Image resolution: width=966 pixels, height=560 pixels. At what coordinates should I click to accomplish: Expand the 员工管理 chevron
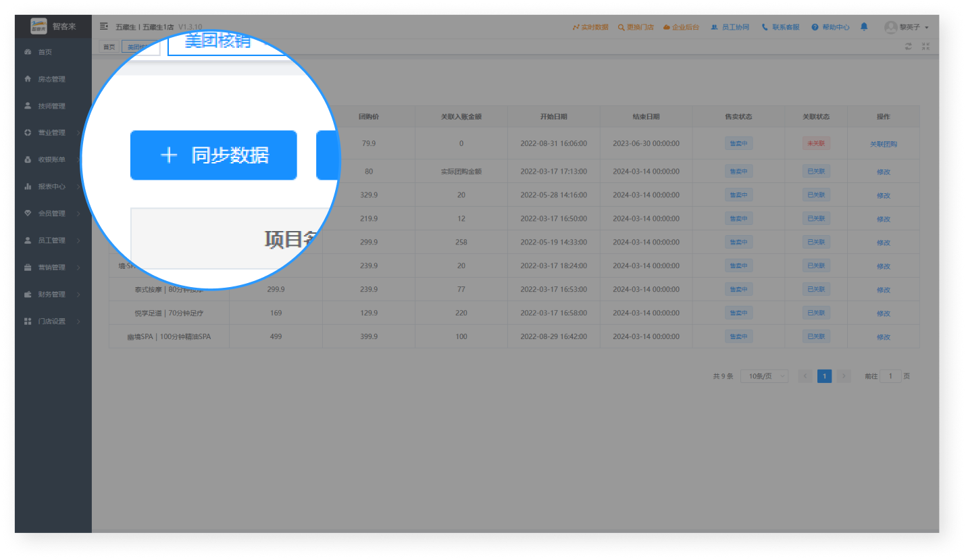[x=78, y=240]
